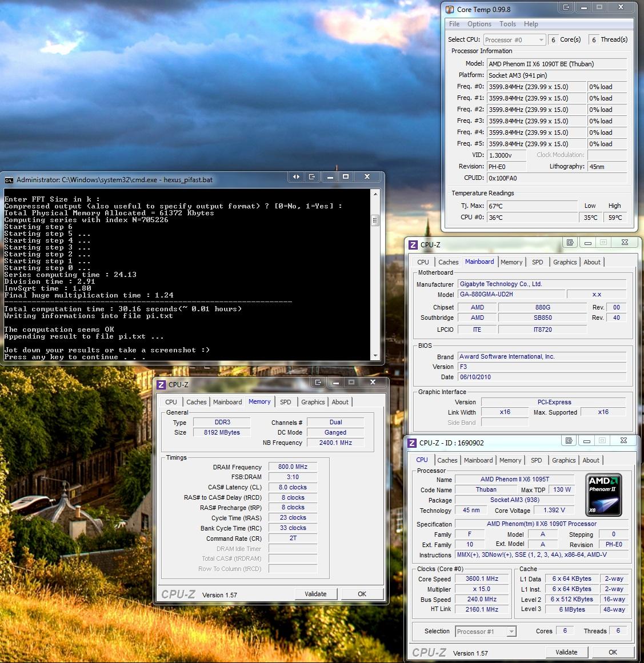Minimize the CPU-Z Mainboard window

tap(588, 242)
